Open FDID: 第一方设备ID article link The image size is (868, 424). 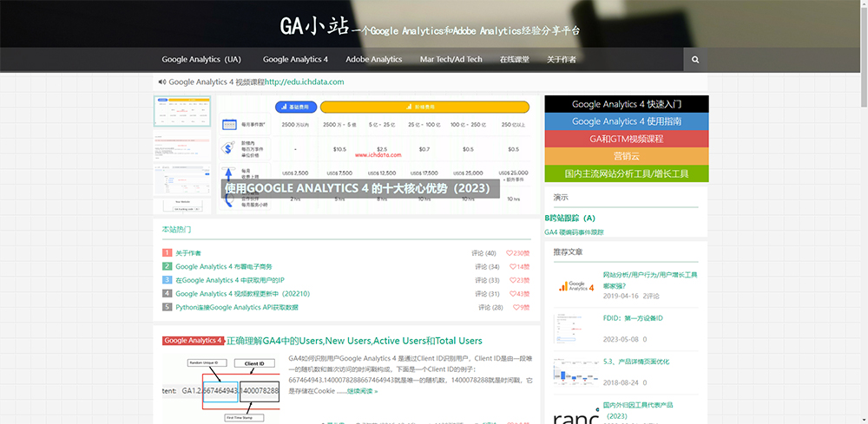coord(633,318)
